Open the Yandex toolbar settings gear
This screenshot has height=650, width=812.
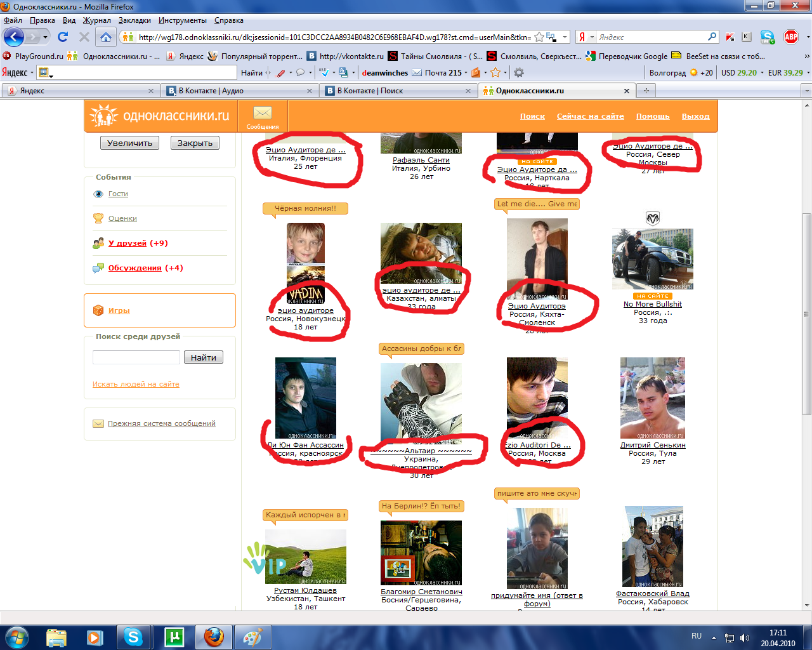(x=519, y=72)
